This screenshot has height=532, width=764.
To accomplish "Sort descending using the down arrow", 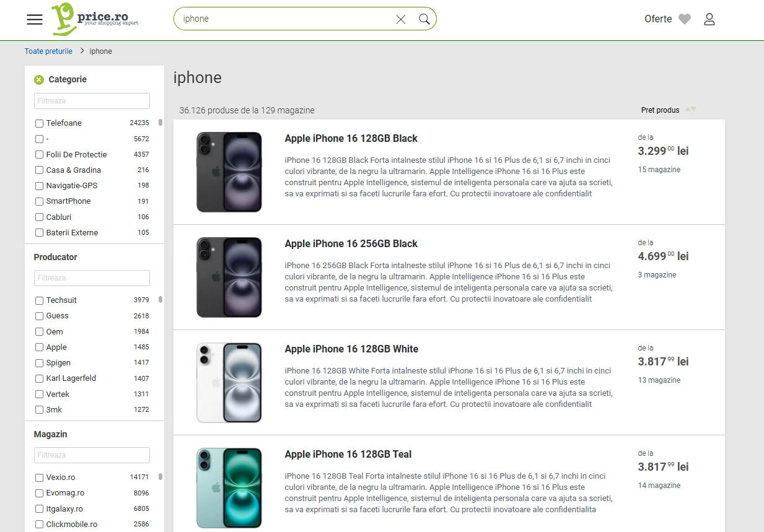I will click(x=694, y=110).
